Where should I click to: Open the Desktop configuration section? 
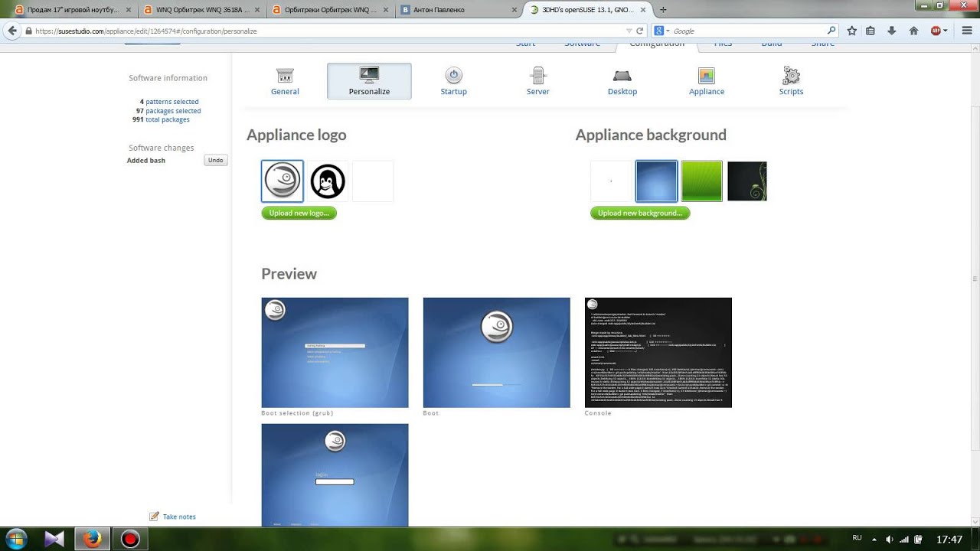click(x=622, y=81)
